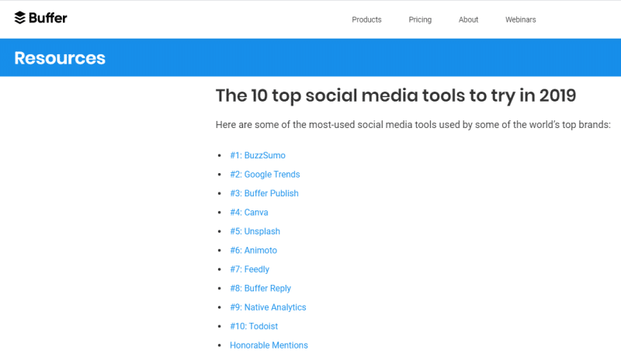621x364 pixels.
Task: Select the #4: Canva link
Action: (248, 213)
